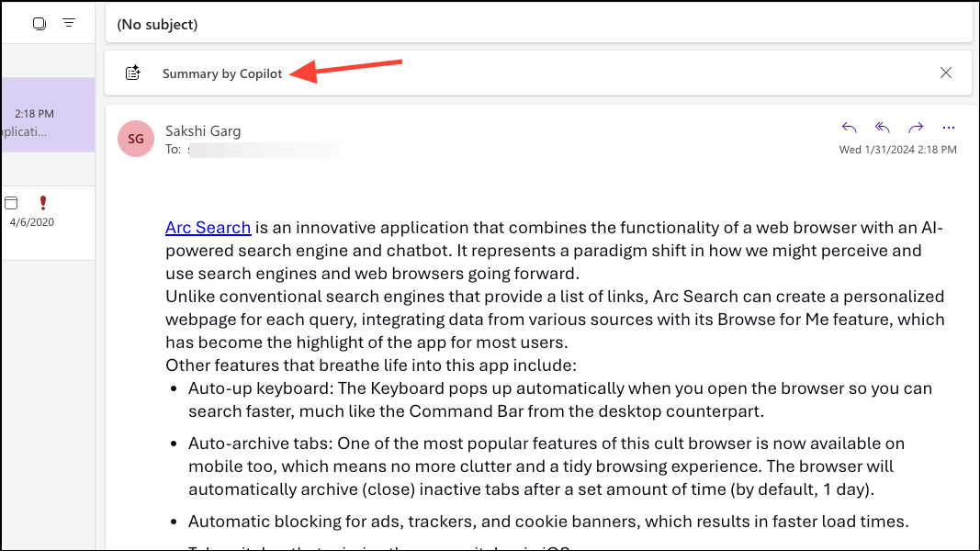Close the Summary by Copilot bar
This screenshot has height=551, width=980.
[x=946, y=73]
